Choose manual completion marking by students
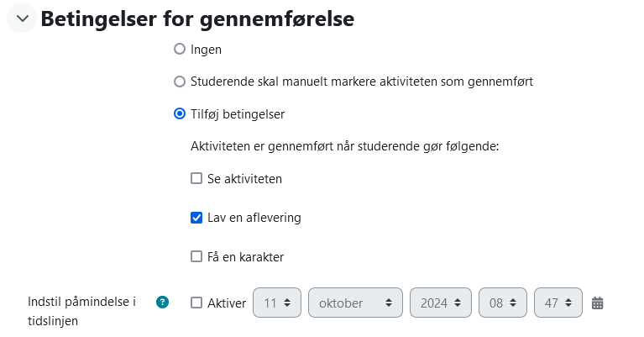 [180, 82]
